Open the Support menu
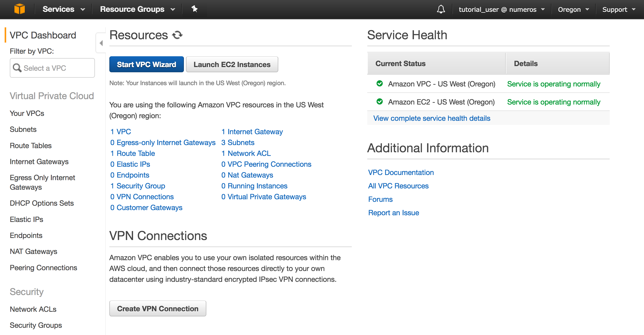The image size is (644, 335). 619,10
